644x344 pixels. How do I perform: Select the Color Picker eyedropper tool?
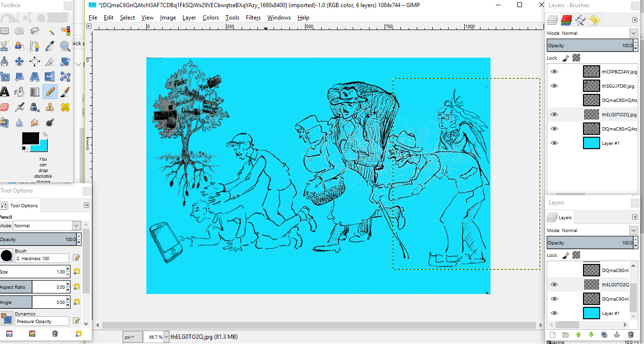pos(50,46)
